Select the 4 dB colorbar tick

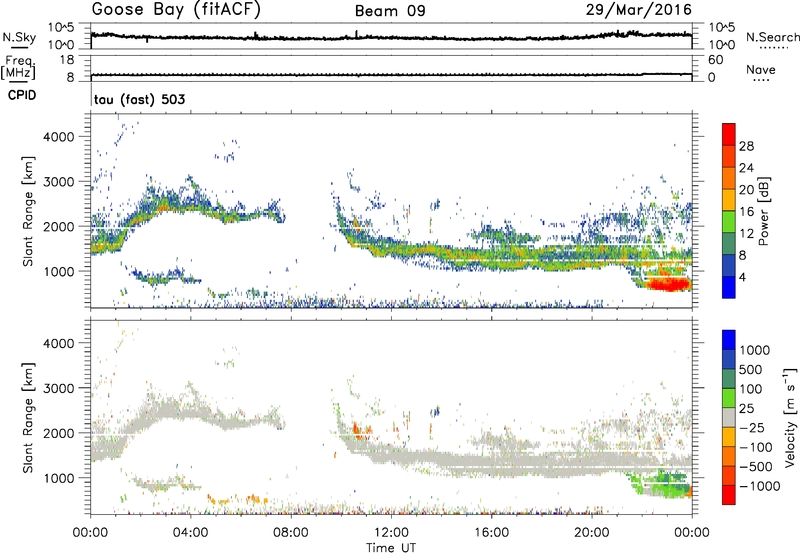click(x=743, y=277)
